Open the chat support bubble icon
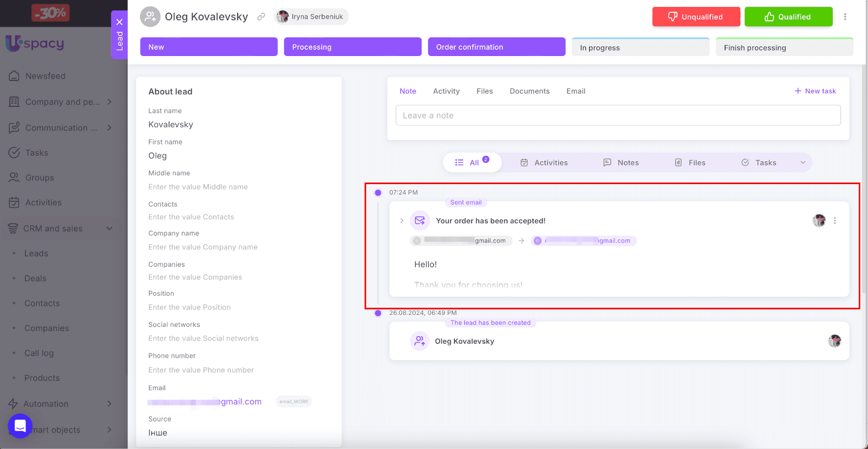868x449 pixels. coord(20,426)
